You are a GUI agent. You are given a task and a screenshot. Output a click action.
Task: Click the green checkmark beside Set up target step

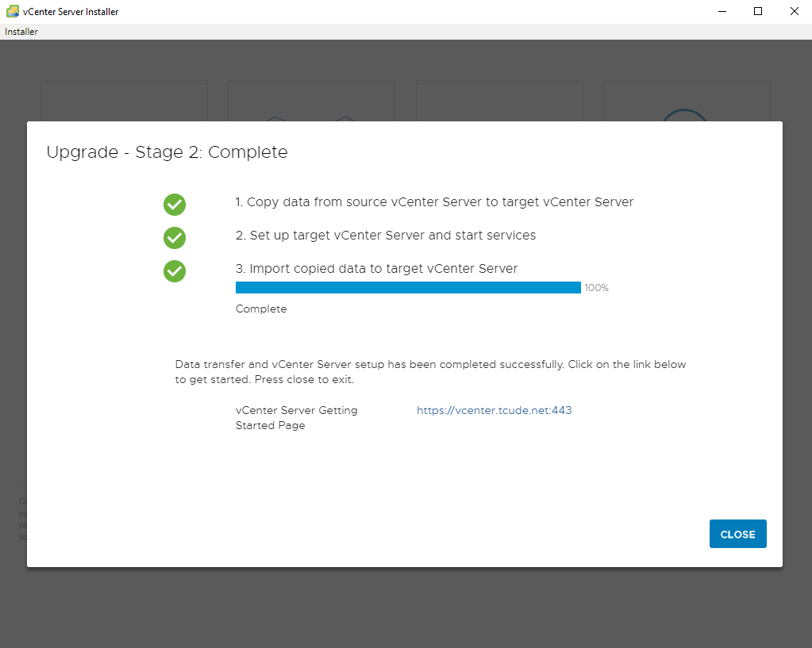[x=175, y=238]
